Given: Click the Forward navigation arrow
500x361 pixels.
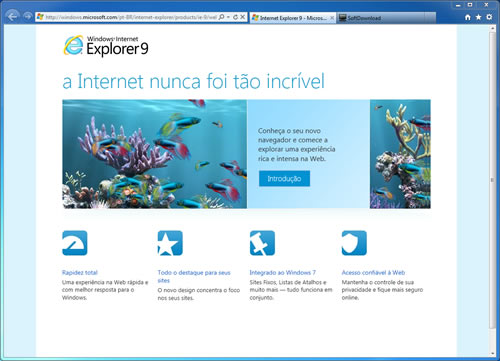Looking at the screenshot, I should coord(28,16).
